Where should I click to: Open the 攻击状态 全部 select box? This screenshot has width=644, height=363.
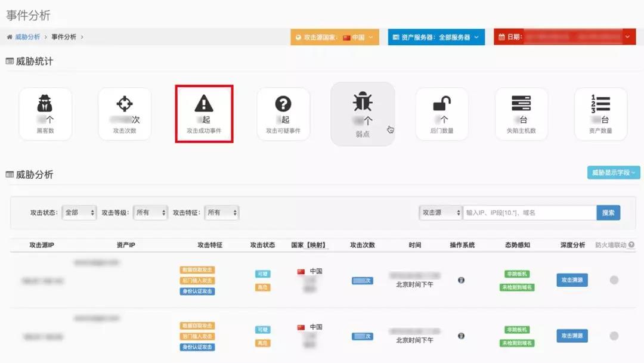click(x=79, y=213)
